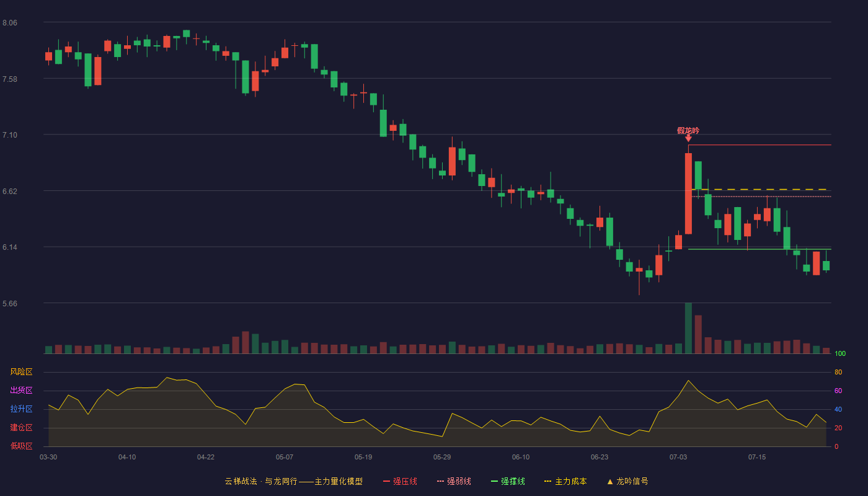This screenshot has width=868, height=496.
Task: Click the green 100 indicator scale value
Action: pyautogui.click(x=840, y=354)
